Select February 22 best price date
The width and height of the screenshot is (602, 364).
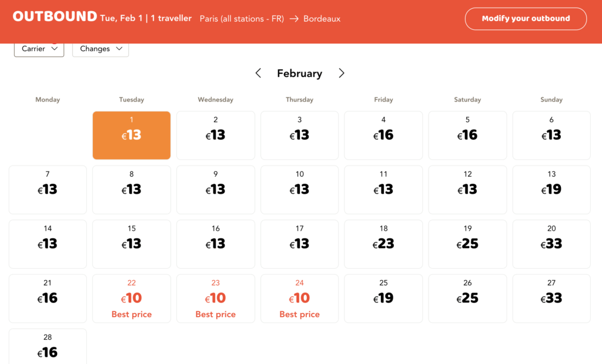point(132,298)
